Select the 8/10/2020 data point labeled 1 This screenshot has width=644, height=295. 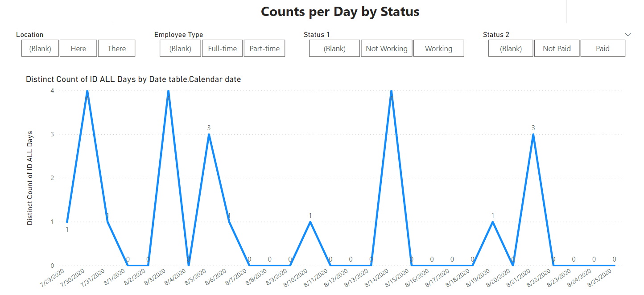310,221
